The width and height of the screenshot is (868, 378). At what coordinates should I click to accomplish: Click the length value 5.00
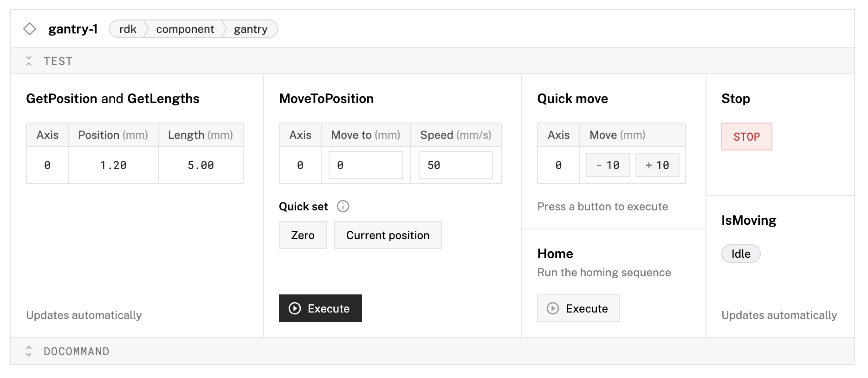pos(201,165)
